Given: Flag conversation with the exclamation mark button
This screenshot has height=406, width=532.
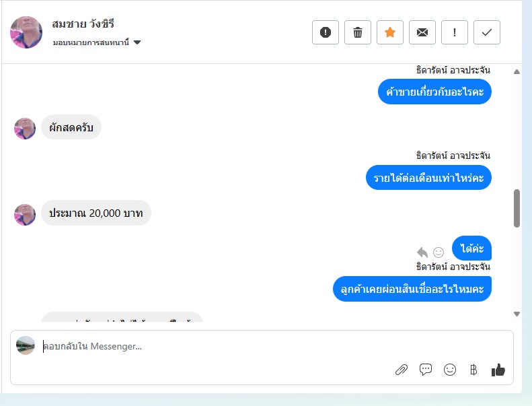Looking at the screenshot, I should click(454, 32).
